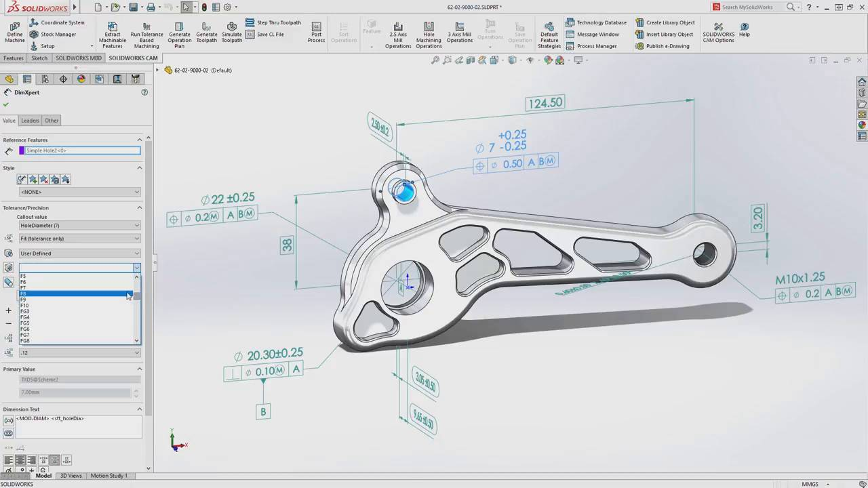Open PropertyManager tab icon
The image size is (868, 488).
click(27, 79)
